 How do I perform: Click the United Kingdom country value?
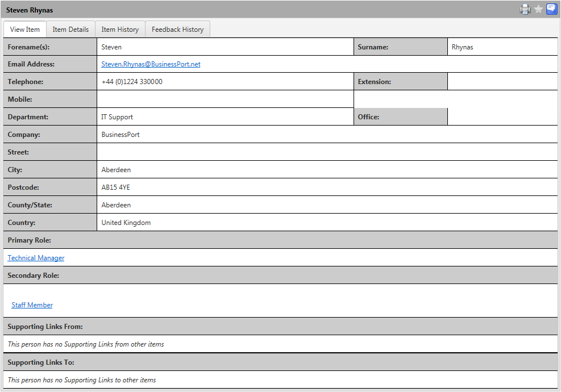(126, 223)
